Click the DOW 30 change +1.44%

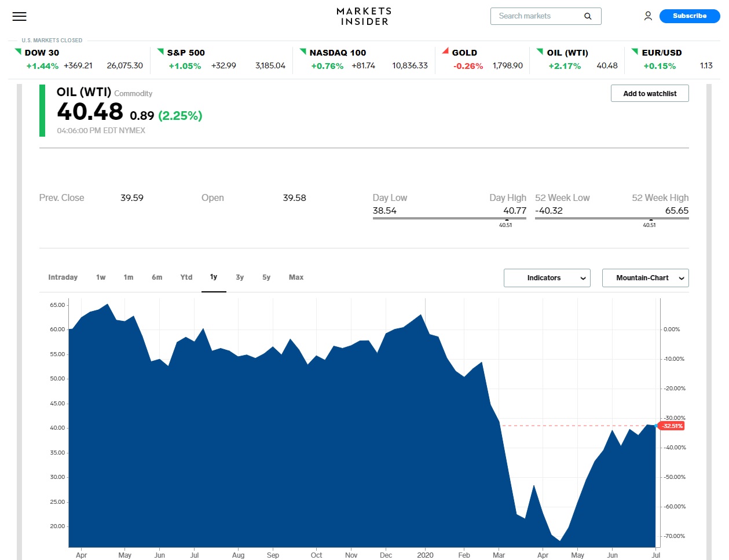tap(42, 66)
